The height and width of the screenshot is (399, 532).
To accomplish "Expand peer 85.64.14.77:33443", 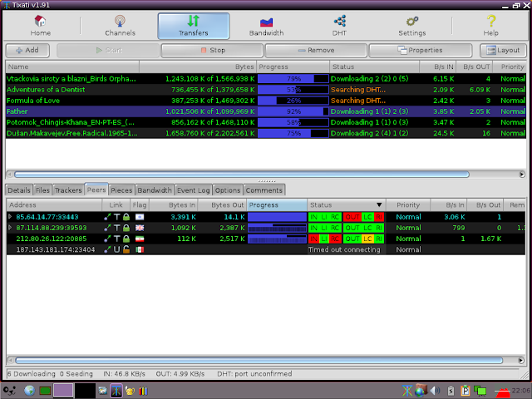I will pos(10,217).
